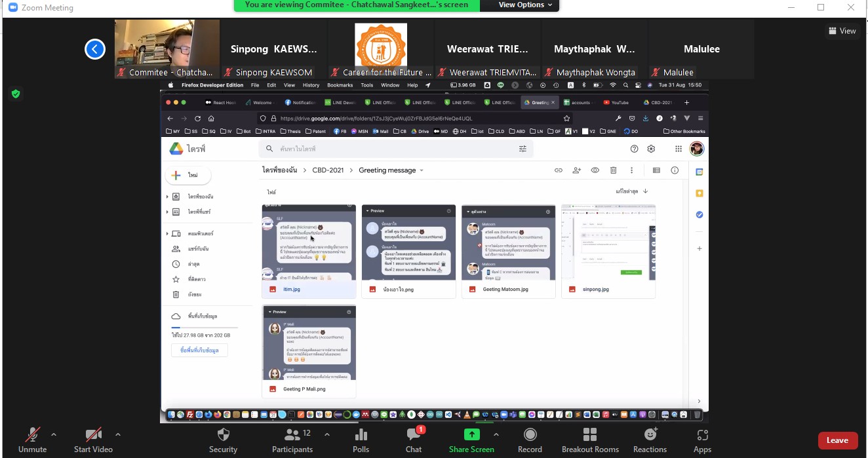Open the Participants panel
This screenshot has height=458, width=868.
[292, 435]
